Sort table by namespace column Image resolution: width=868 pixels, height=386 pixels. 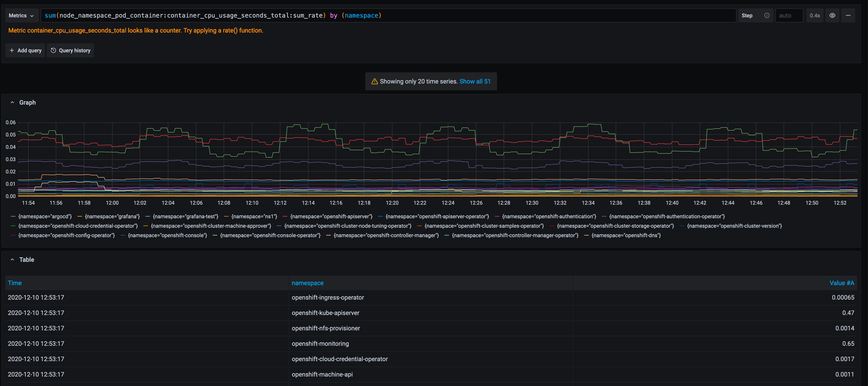pos(307,283)
